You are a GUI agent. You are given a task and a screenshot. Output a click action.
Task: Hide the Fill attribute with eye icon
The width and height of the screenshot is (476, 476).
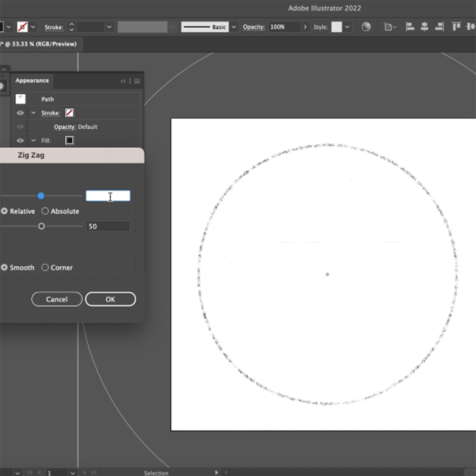coord(20,141)
